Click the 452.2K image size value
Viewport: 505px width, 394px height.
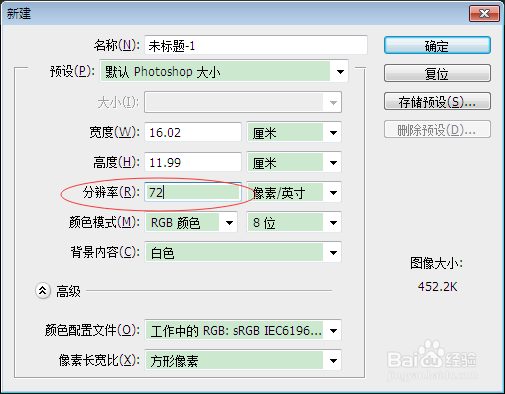click(437, 286)
